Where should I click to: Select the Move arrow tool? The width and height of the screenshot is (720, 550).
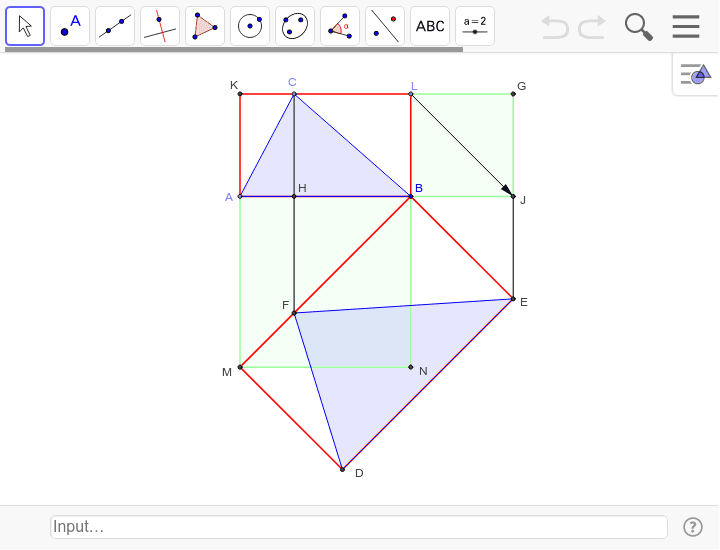click(x=25, y=26)
